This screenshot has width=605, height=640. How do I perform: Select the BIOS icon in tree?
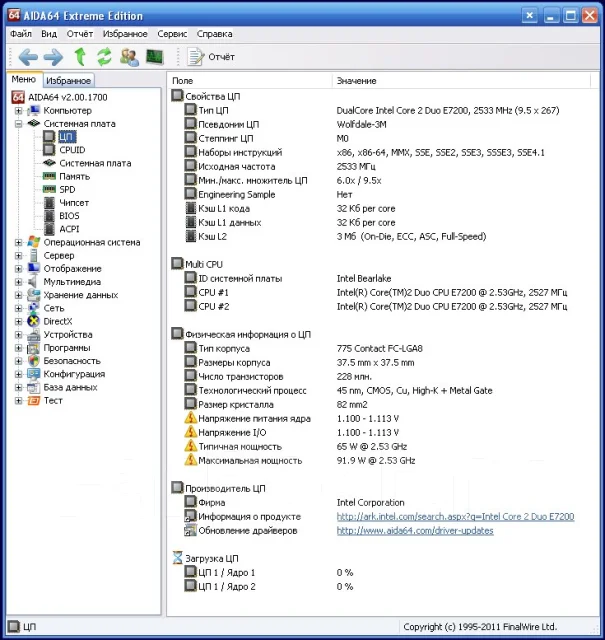49,216
